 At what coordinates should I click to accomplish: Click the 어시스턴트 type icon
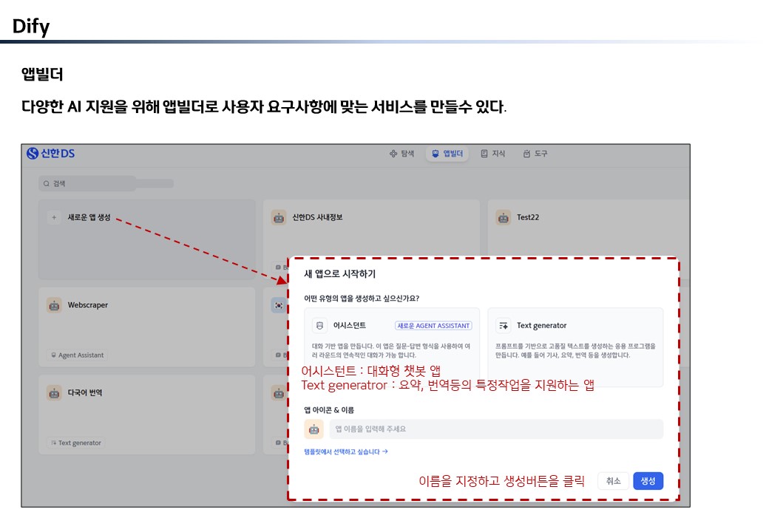(319, 325)
